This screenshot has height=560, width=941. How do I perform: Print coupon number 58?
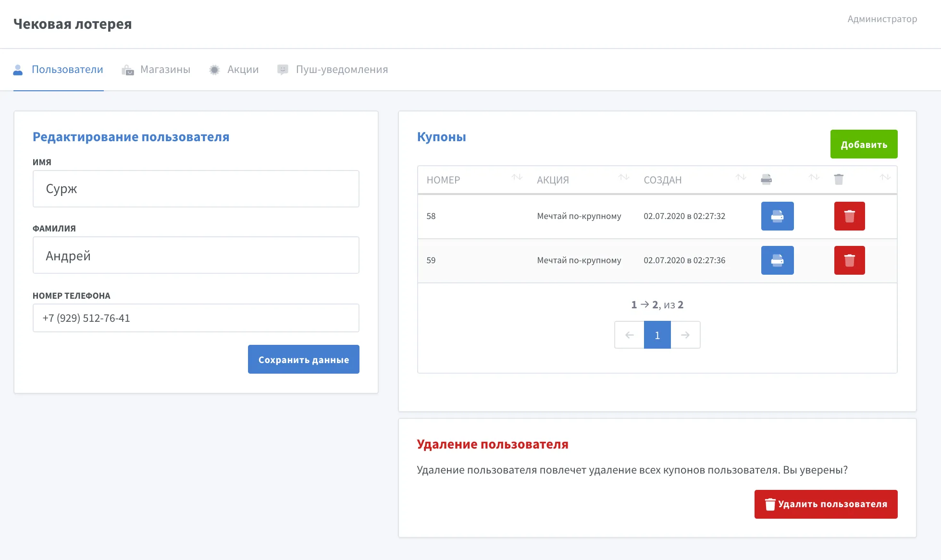click(x=777, y=216)
